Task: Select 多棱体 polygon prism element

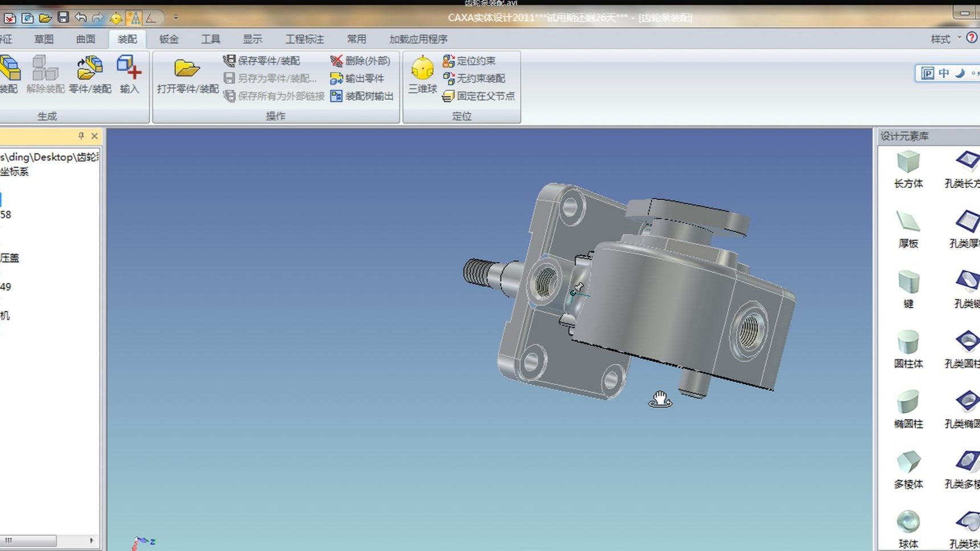Action: click(x=908, y=470)
